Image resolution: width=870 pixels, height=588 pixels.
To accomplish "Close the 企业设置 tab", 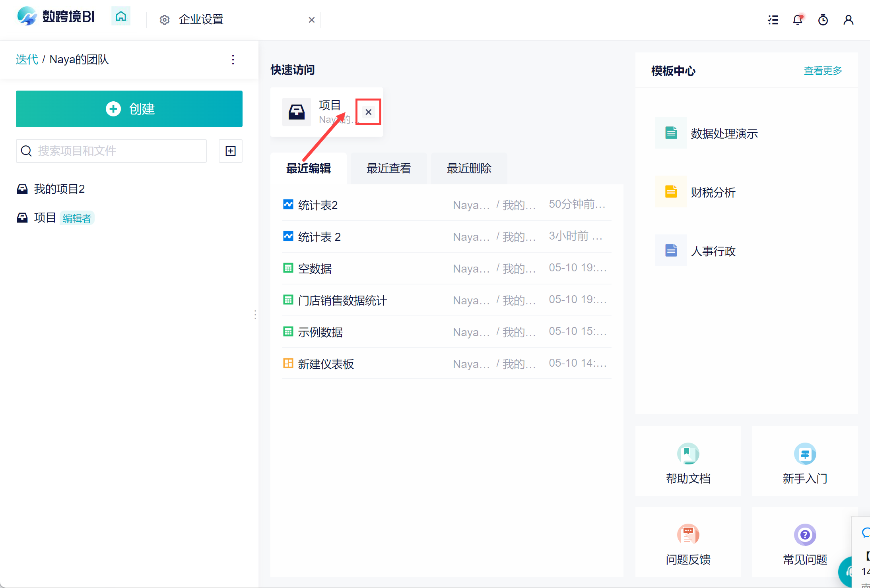I will (x=312, y=20).
